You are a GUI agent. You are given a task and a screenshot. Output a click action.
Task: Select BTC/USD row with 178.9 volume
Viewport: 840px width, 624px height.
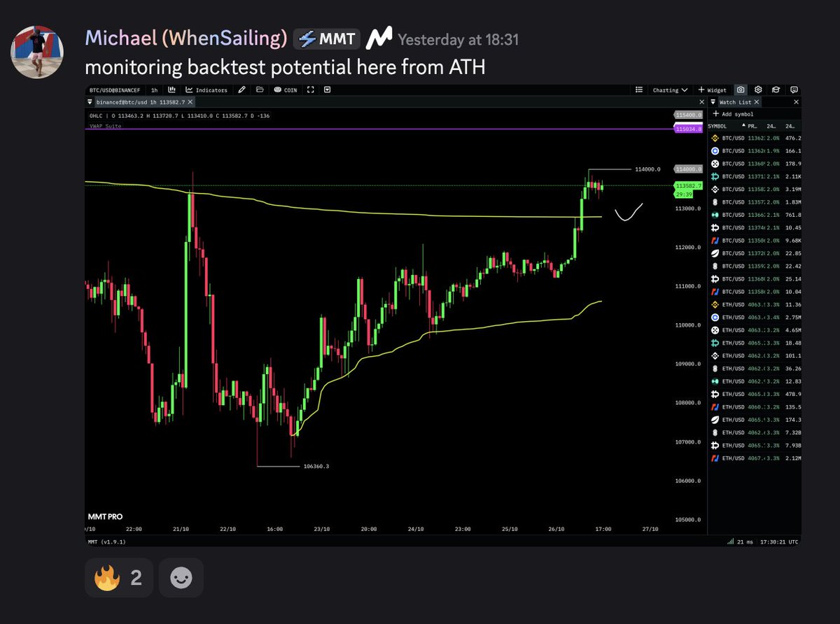tap(755, 163)
